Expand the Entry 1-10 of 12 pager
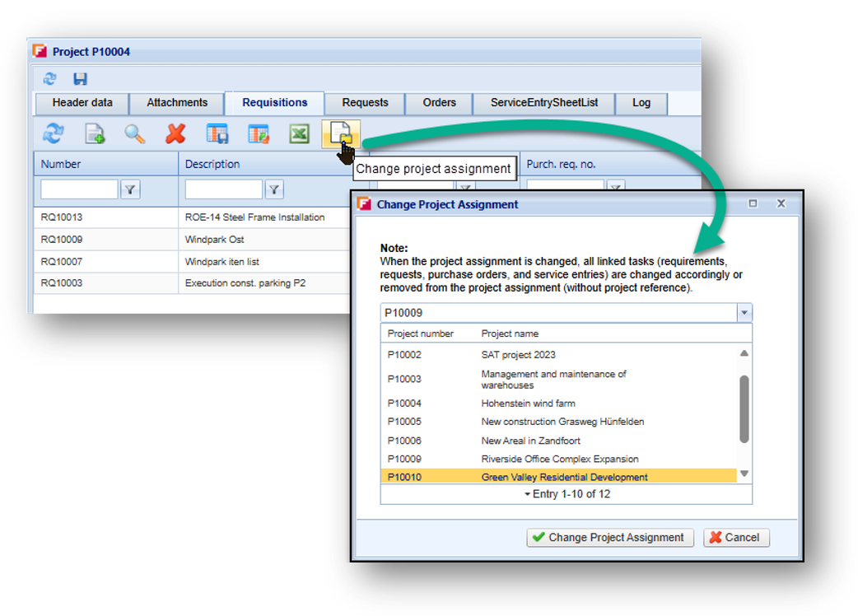Screen dimensions: 858x616 pyautogui.click(x=567, y=494)
